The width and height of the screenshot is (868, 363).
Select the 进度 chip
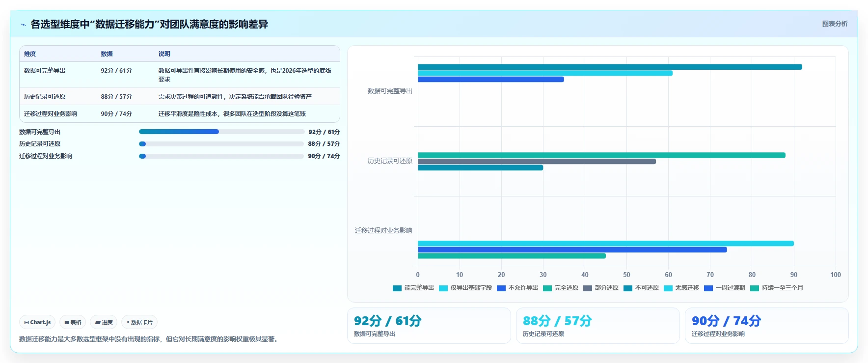click(104, 322)
